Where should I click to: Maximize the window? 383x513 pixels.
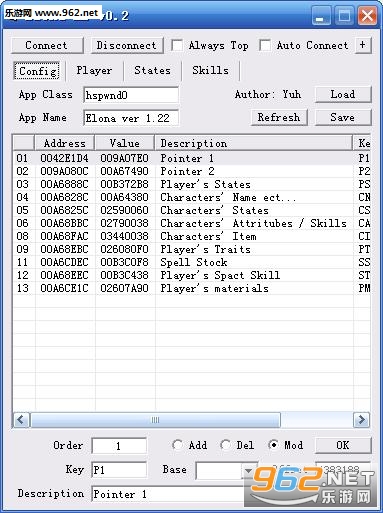point(344,16)
